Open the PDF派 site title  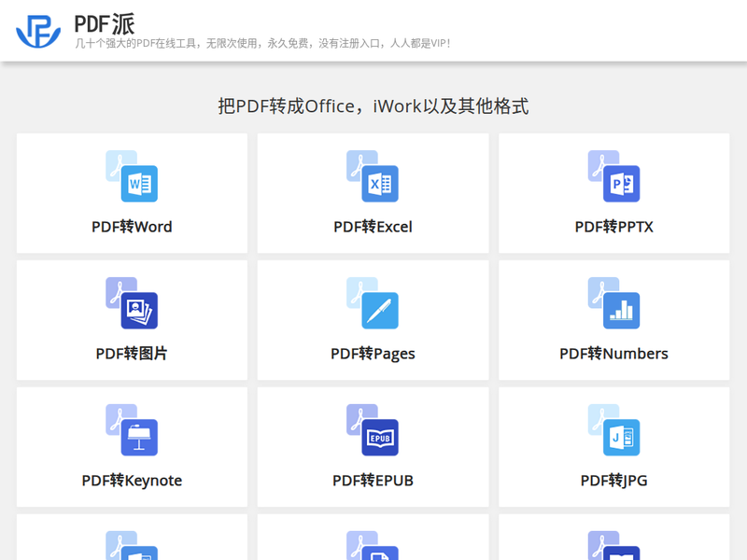[105, 24]
